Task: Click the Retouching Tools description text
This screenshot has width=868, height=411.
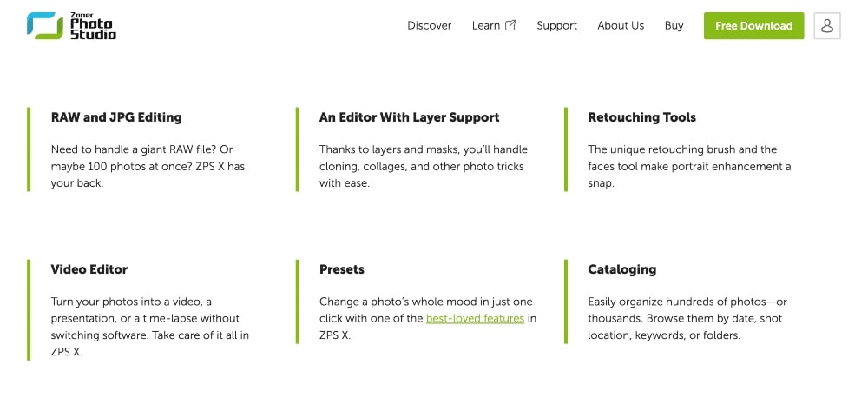Action: pos(689,166)
